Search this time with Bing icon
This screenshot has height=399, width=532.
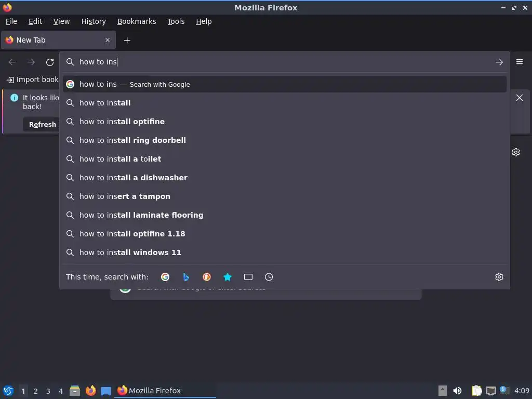click(186, 277)
